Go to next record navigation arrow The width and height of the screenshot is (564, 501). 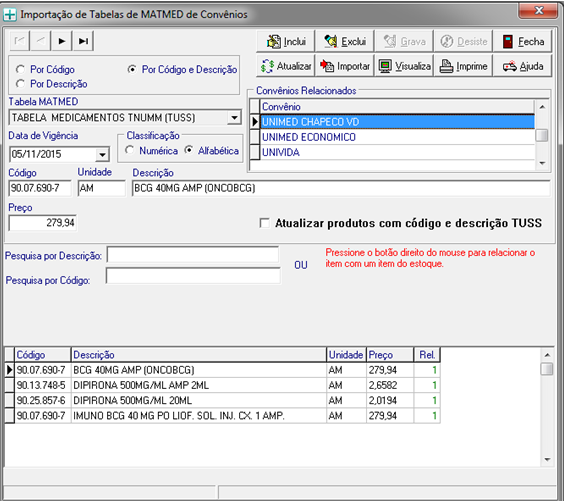tap(62, 41)
